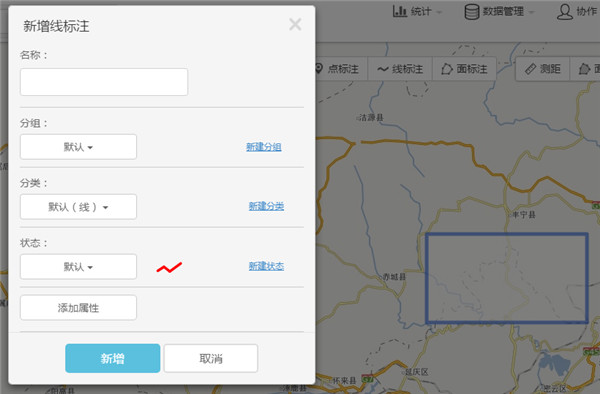Click the 点标注 point marker icon
Viewport: 600px width, 394px height.
click(x=318, y=69)
